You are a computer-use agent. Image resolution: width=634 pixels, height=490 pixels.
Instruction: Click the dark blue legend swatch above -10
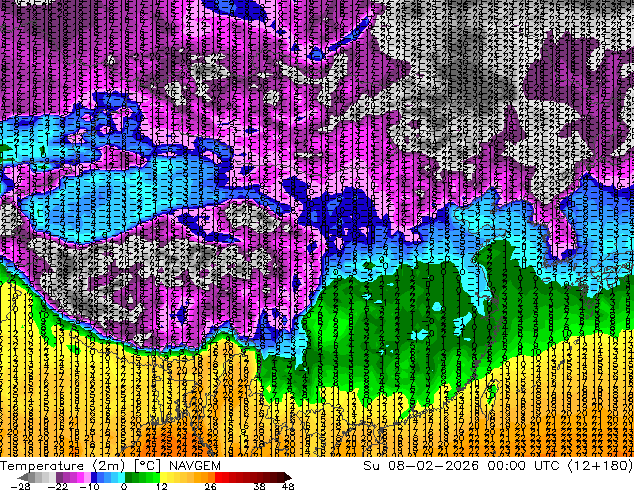click(x=94, y=477)
